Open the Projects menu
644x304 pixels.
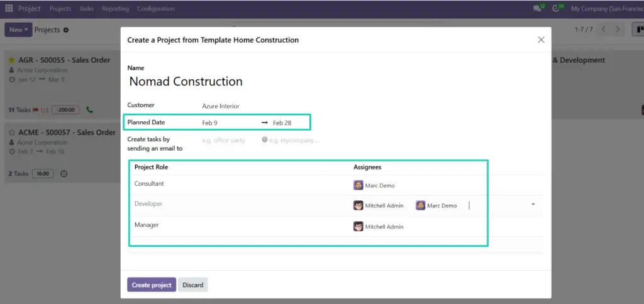pos(60,8)
